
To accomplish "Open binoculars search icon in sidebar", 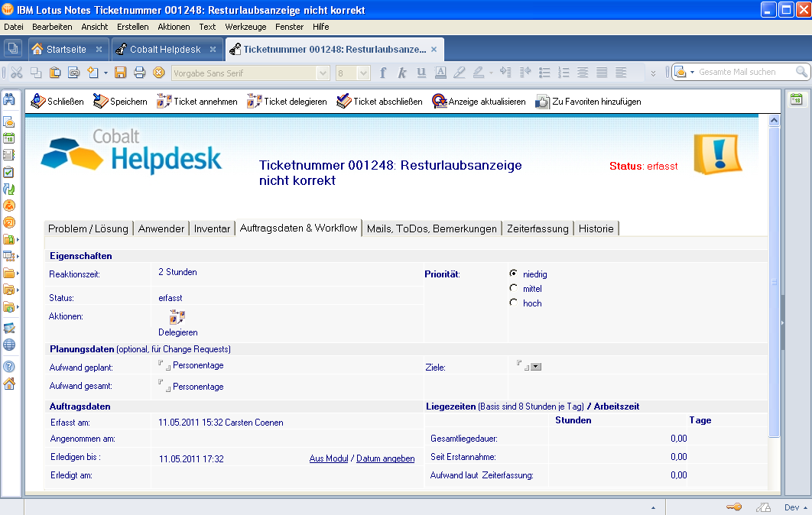I will click(x=9, y=99).
